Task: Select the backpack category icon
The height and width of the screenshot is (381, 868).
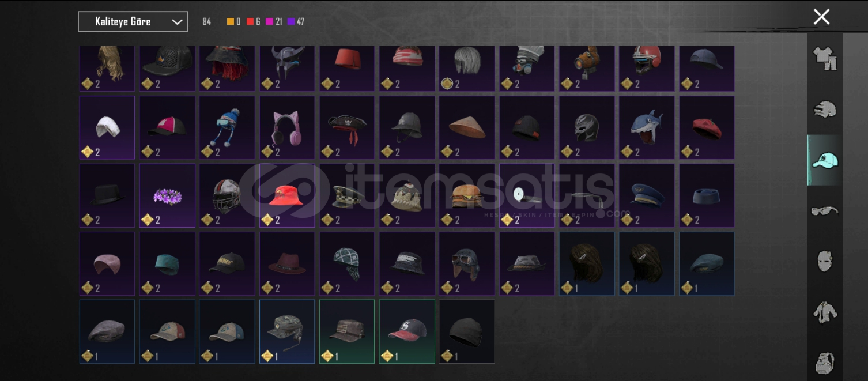Action: [x=825, y=363]
